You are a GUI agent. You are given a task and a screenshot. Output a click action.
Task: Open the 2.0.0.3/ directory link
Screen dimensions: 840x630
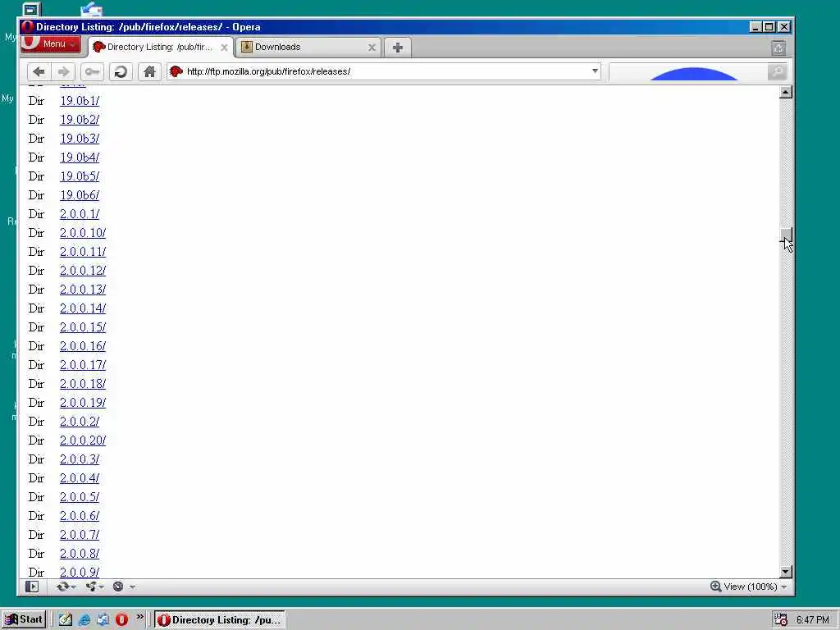click(80, 459)
